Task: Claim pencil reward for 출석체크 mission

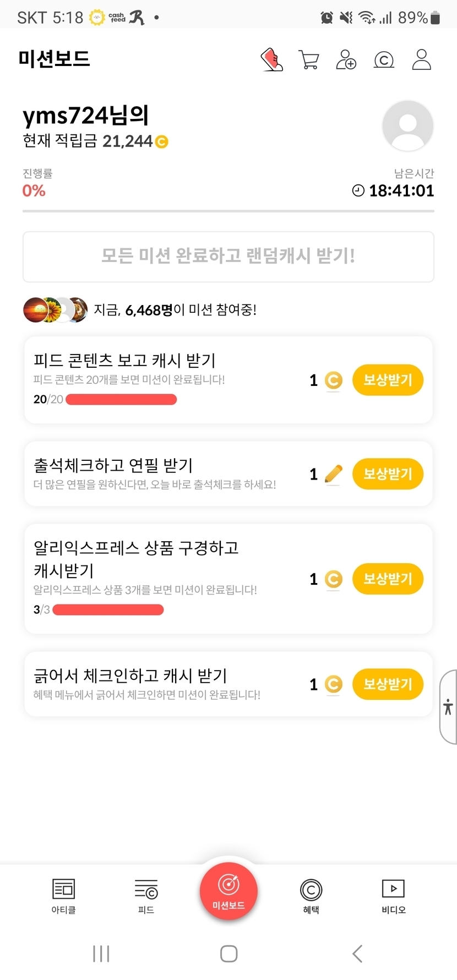Action: [388, 474]
